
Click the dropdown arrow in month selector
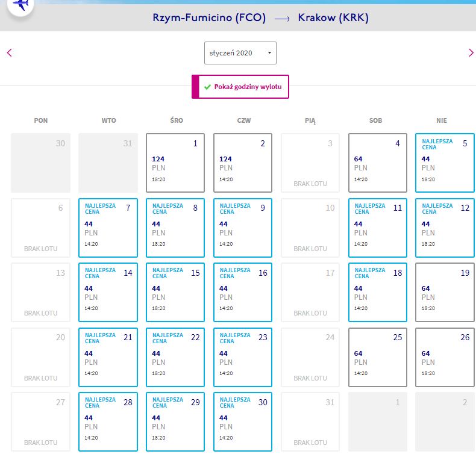pos(269,53)
